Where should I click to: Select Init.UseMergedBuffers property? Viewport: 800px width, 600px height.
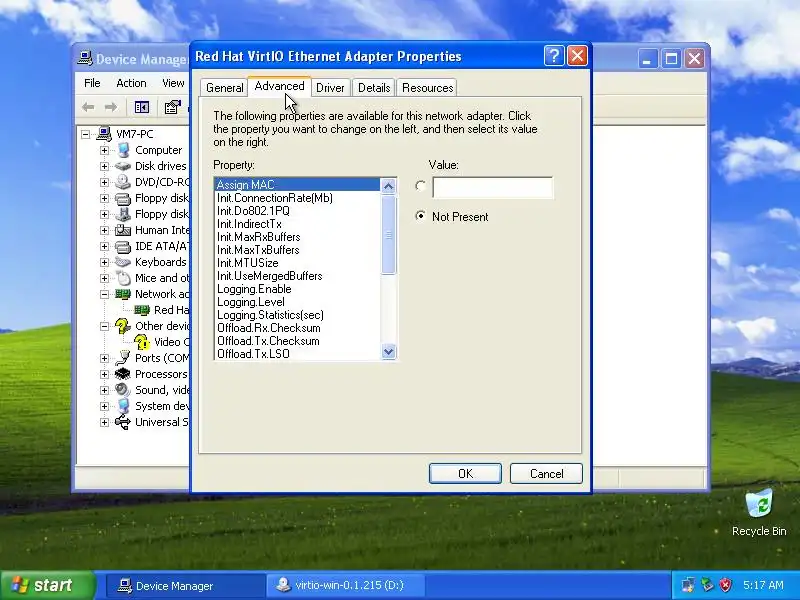click(297, 276)
